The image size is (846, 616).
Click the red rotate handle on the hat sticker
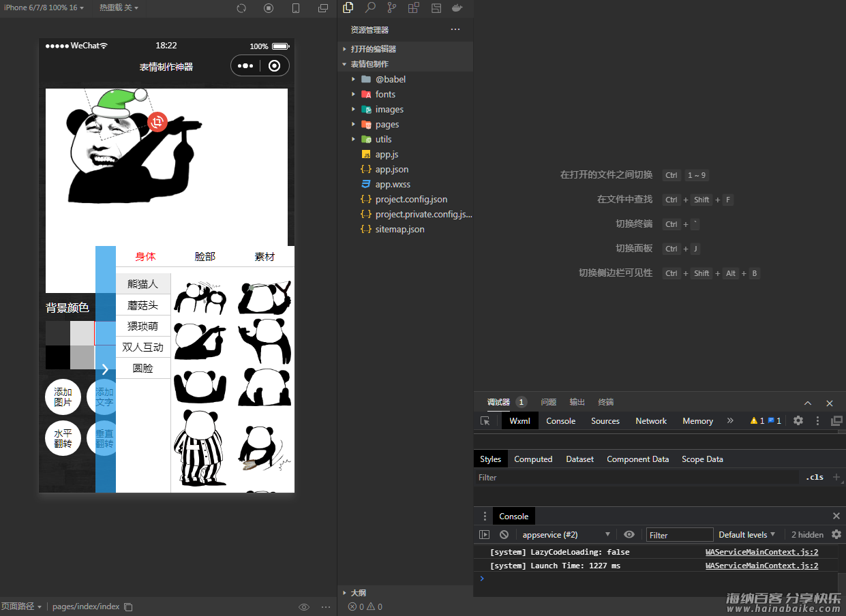pos(157,122)
